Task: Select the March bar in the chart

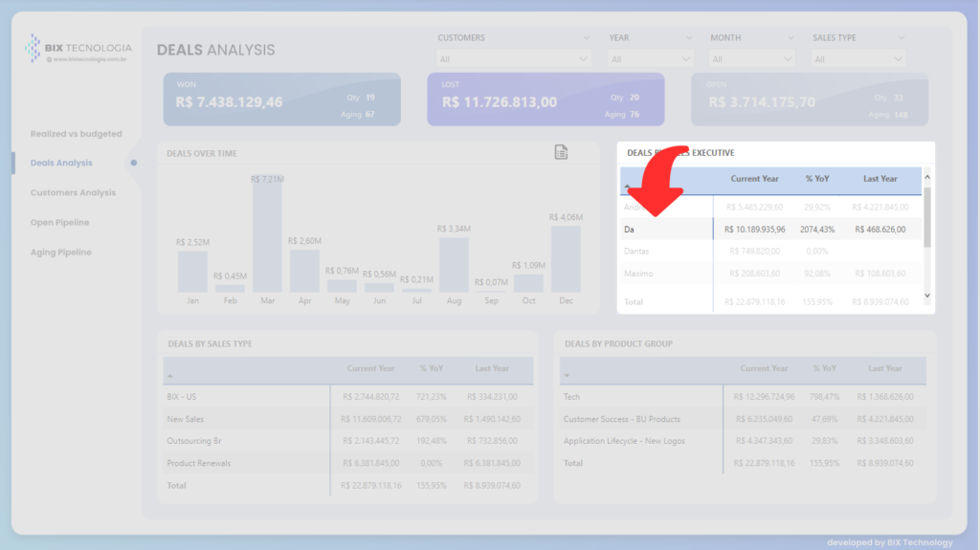Action: [267, 237]
